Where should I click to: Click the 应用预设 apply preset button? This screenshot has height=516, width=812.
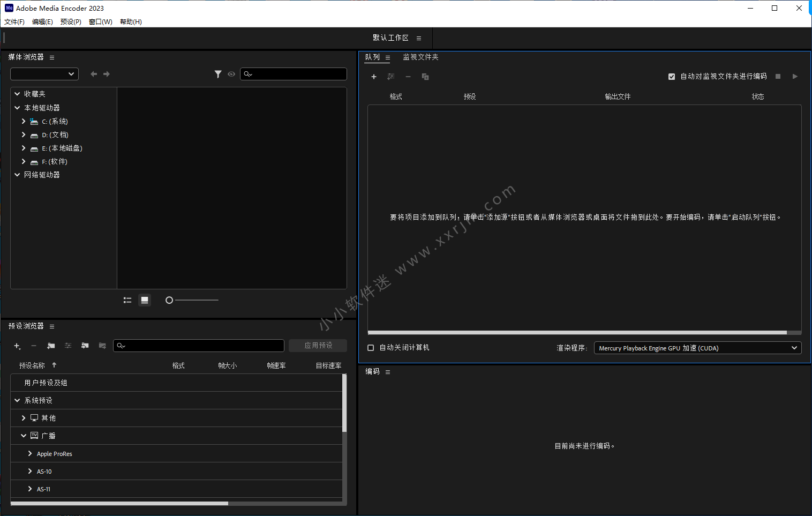[318, 346]
